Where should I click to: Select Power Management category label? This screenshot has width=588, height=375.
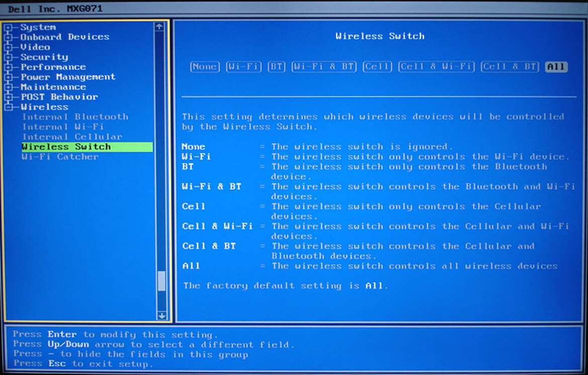pyautogui.click(x=68, y=77)
